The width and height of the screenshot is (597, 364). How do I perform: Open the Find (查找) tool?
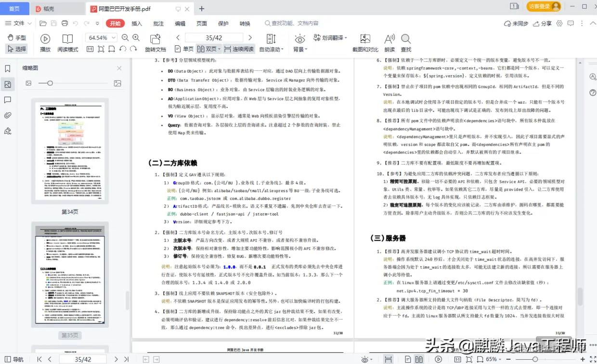pyautogui.click(x=406, y=43)
